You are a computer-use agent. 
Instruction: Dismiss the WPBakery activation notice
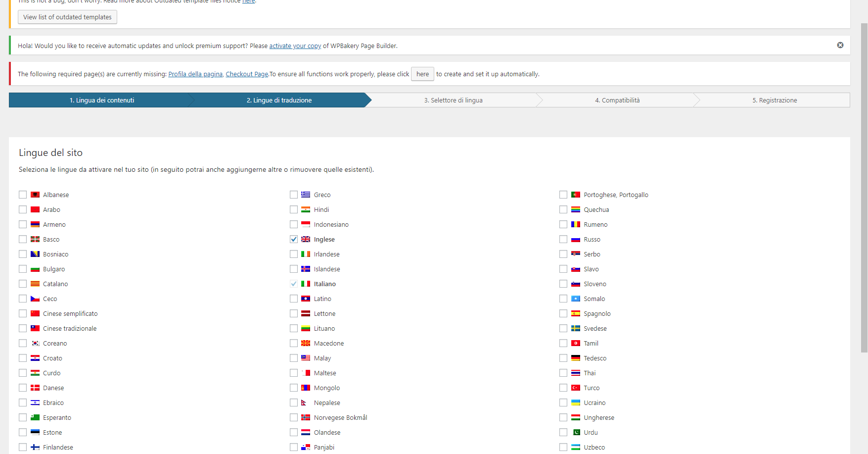840,45
